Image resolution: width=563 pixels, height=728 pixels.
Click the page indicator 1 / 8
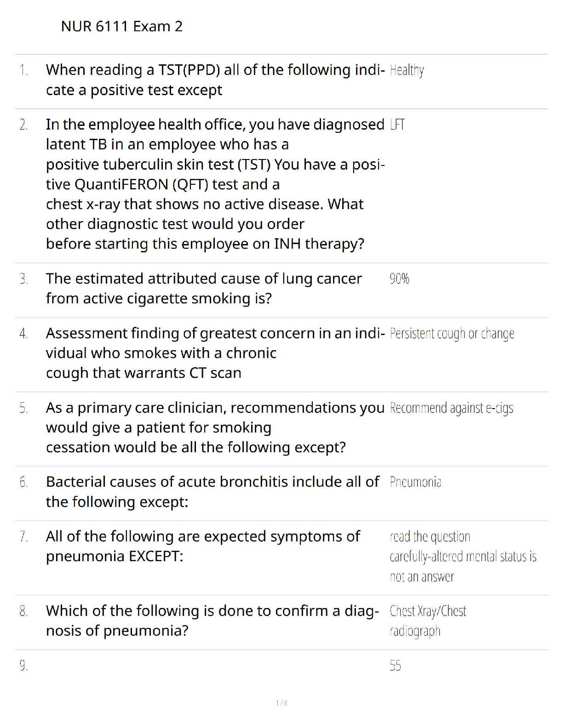281,703
